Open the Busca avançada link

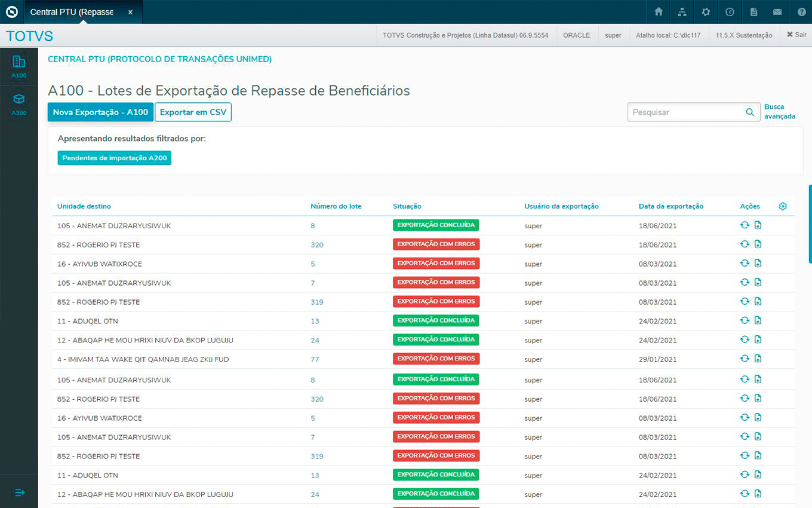pos(779,112)
